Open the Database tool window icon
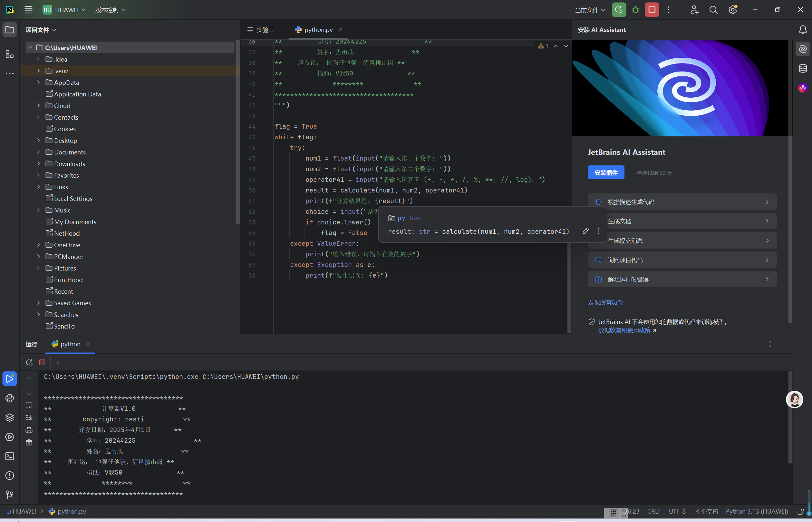 pyautogui.click(x=803, y=68)
